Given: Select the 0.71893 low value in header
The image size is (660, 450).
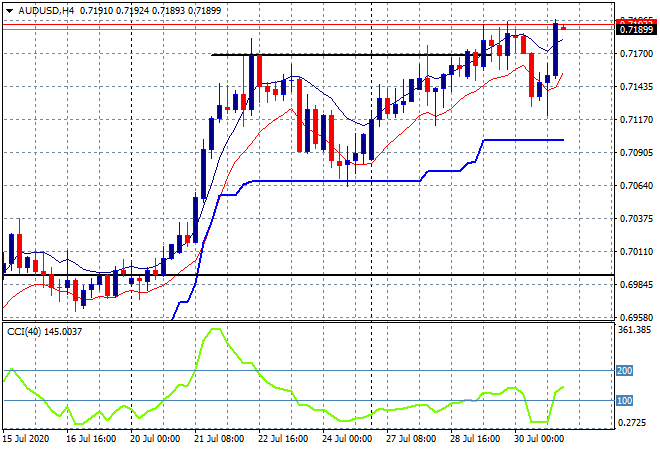Looking at the screenshot, I should (x=168, y=11).
